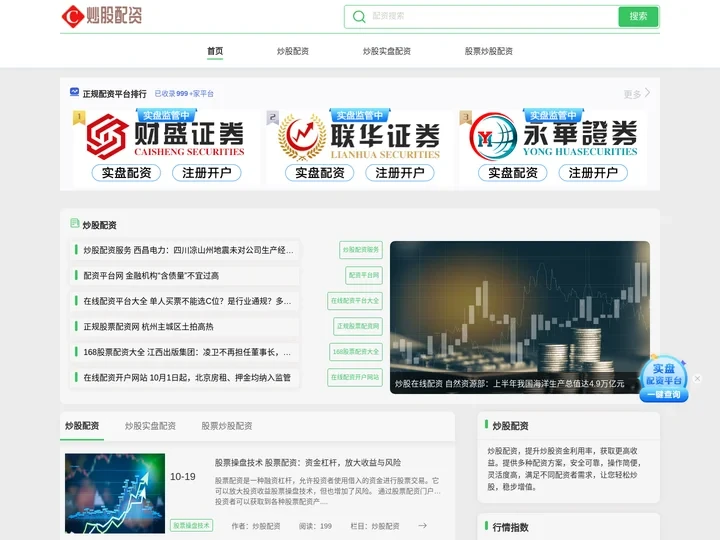
Task: Open the 股票炒股配资 top nav item
Action: pyautogui.click(x=489, y=51)
